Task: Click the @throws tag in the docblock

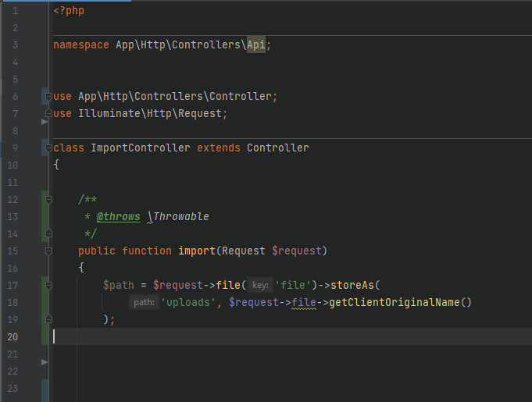Action: [118, 216]
